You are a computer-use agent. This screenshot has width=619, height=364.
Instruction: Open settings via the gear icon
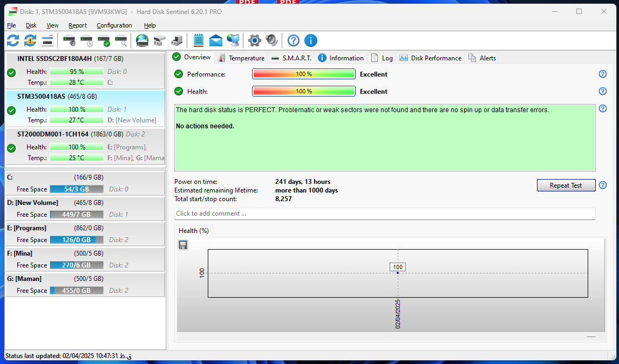pyautogui.click(x=254, y=40)
